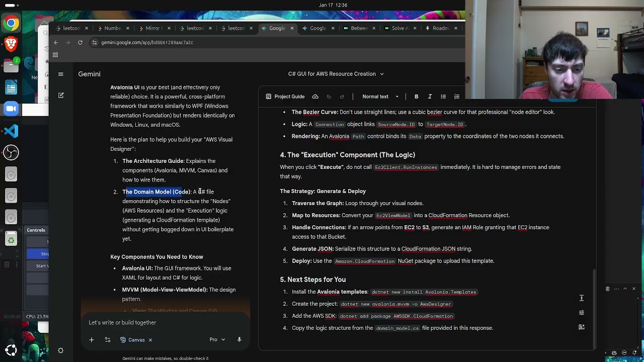View site information beside the address
644x362 pixels.
[x=95, y=43]
